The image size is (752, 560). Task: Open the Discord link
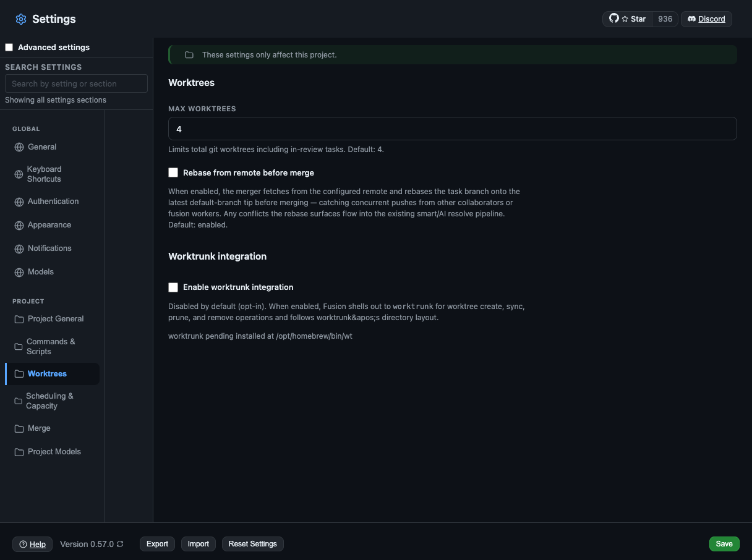tap(706, 19)
